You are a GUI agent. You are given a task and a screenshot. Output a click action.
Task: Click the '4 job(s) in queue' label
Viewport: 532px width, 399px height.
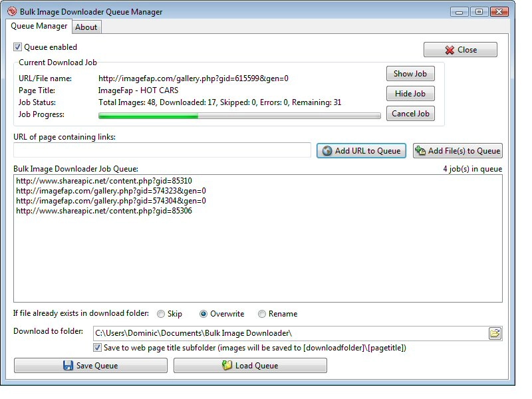click(473, 169)
